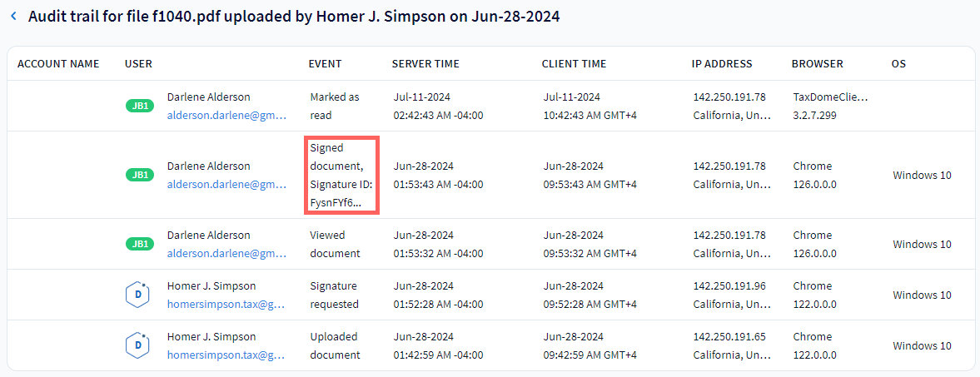Click the truncated TaxDomeClie… browser entry
This screenshot has height=377, width=980.
click(x=830, y=97)
